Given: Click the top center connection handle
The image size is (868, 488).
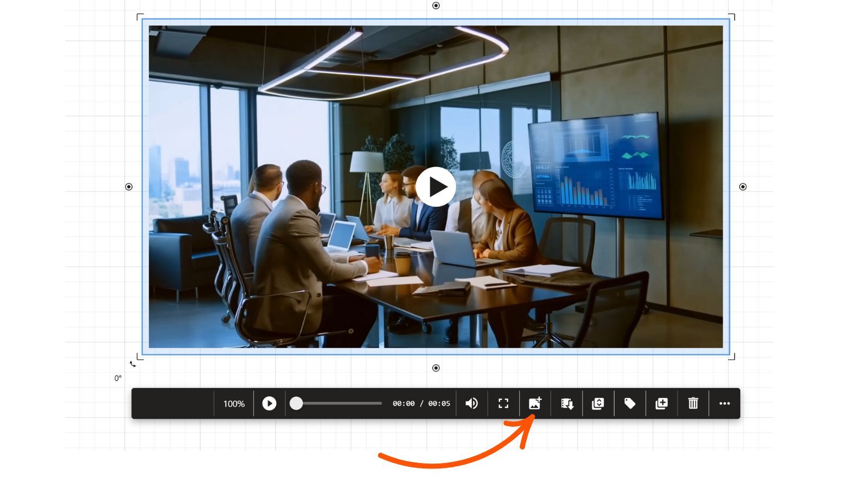Looking at the screenshot, I should (436, 5).
